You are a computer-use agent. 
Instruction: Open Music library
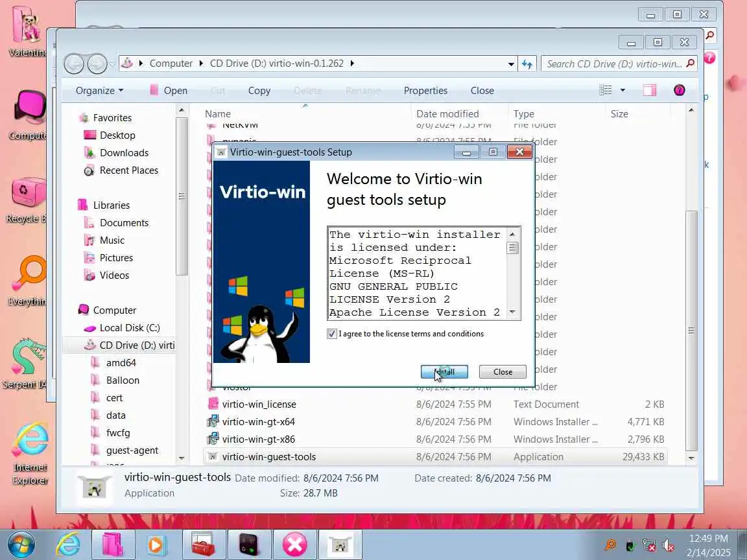(x=112, y=240)
